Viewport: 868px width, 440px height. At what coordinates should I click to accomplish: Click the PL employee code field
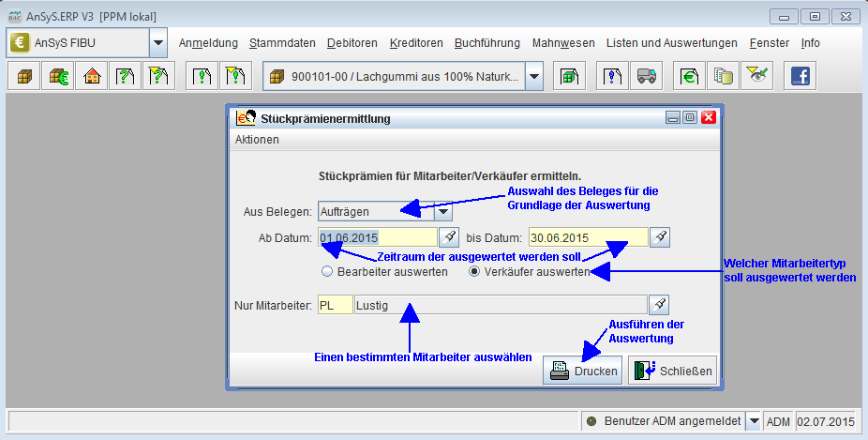pos(336,305)
